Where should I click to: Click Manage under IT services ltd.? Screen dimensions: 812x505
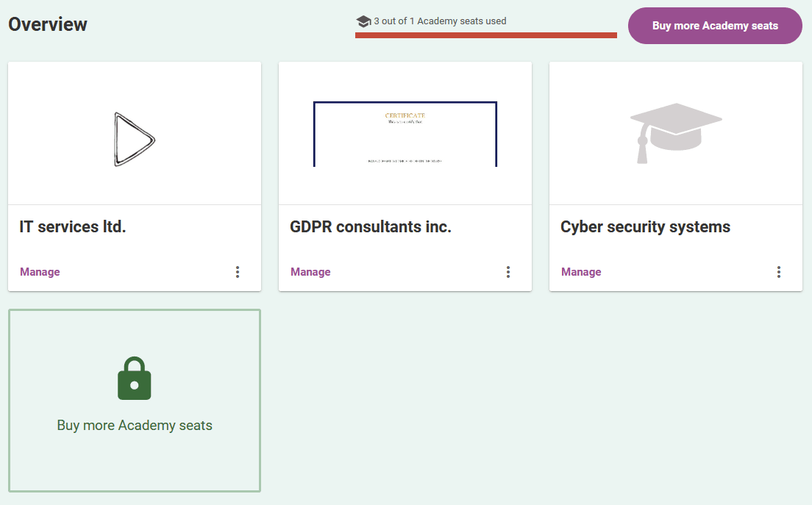pos(40,272)
